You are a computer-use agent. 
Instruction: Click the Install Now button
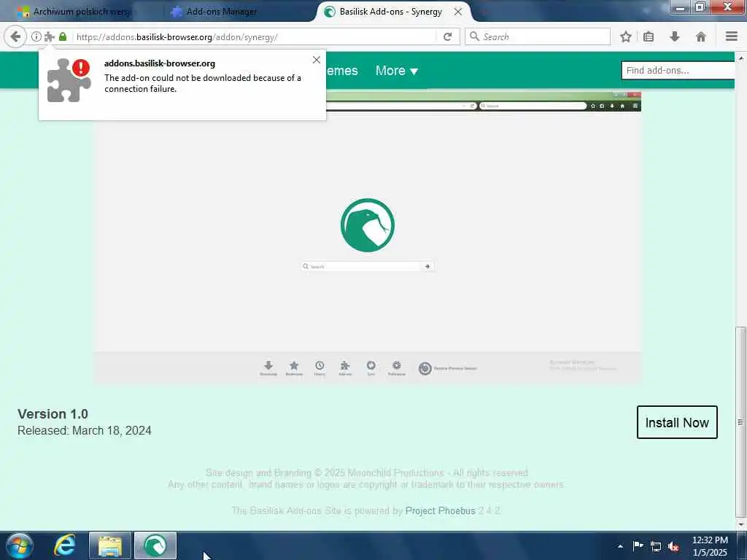click(677, 422)
